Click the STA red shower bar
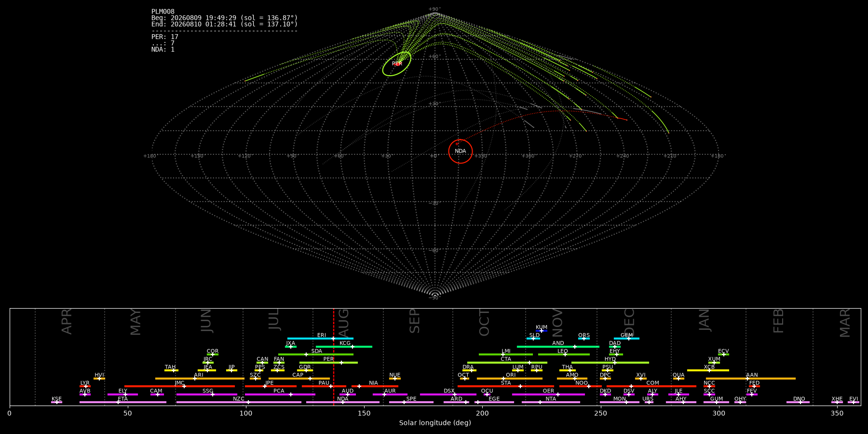This screenshot has height=434, width=868. [x=506, y=386]
